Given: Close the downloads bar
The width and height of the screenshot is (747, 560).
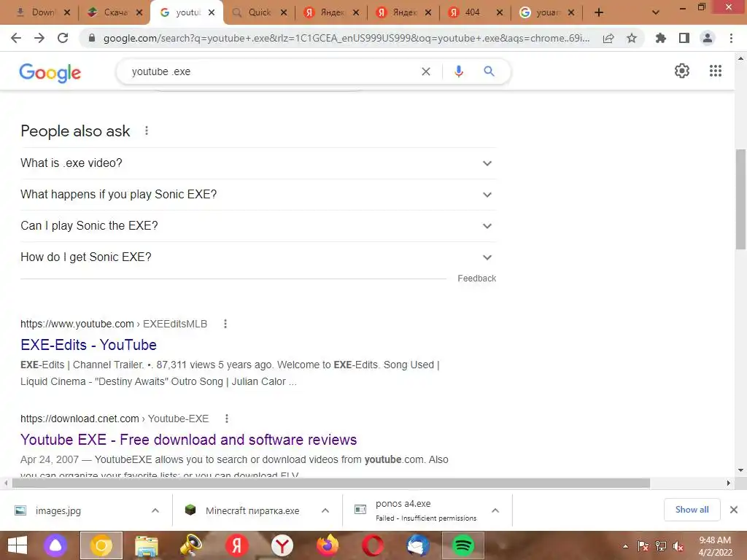Looking at the screenshot, I should pyautogui.click(x=734, y=510).
